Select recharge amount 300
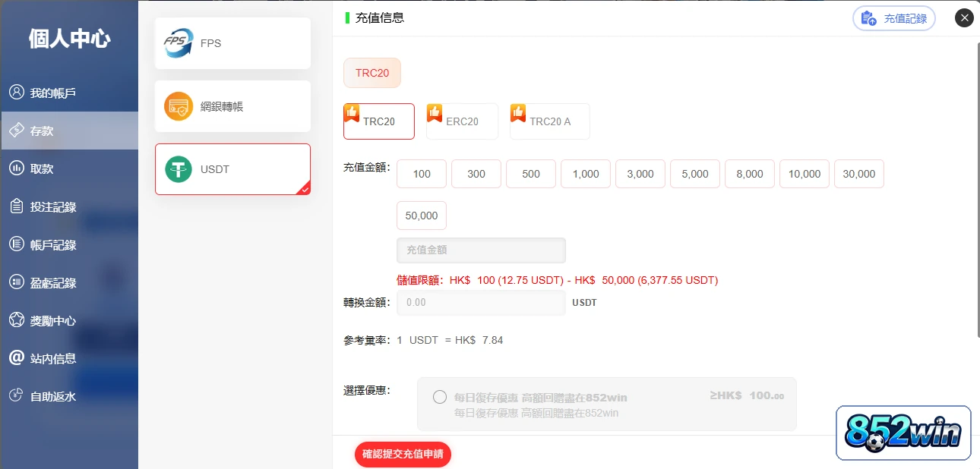 coord(476,174)
